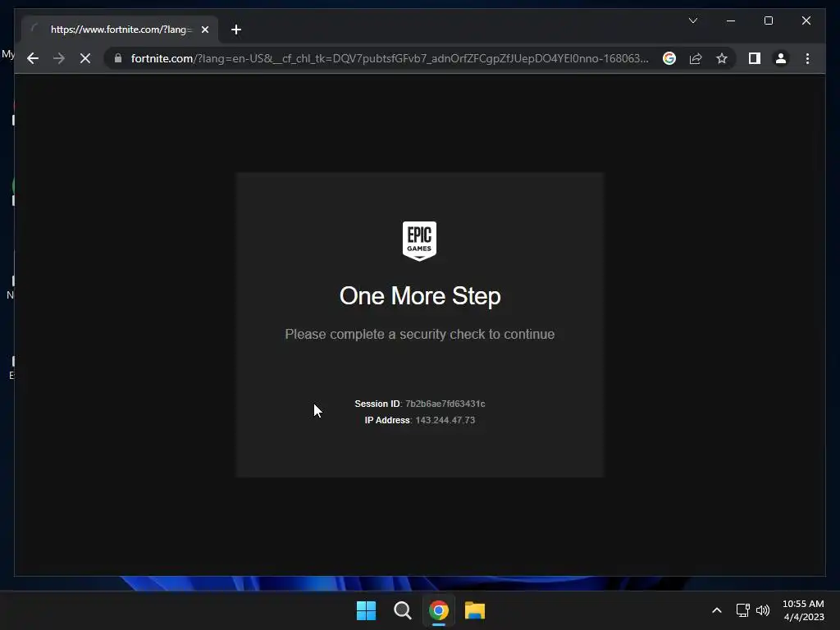Open the clock showing 10:55 AM
Screen dimensions: 840x630
coord(803,610)
